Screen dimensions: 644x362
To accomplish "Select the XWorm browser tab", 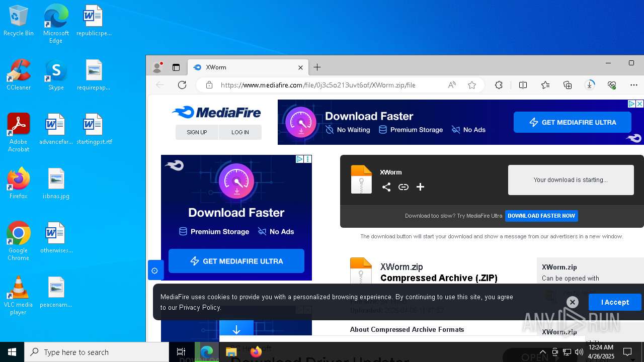I will [248, 67].
